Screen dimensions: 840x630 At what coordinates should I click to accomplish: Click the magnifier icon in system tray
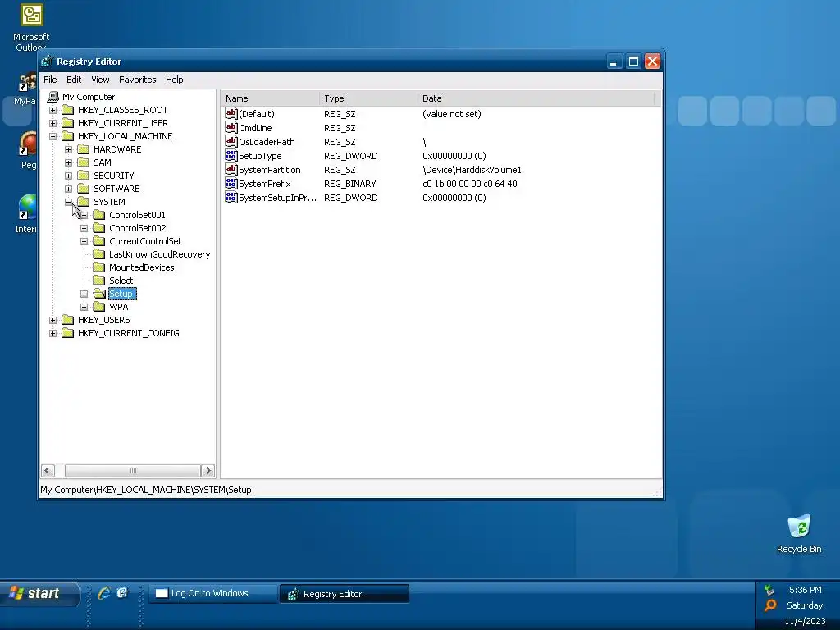point(770,605)
